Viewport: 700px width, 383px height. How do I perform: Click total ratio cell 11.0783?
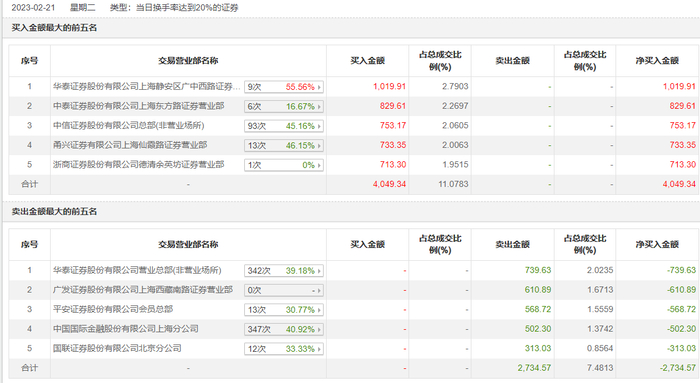[x=454, y=184]
